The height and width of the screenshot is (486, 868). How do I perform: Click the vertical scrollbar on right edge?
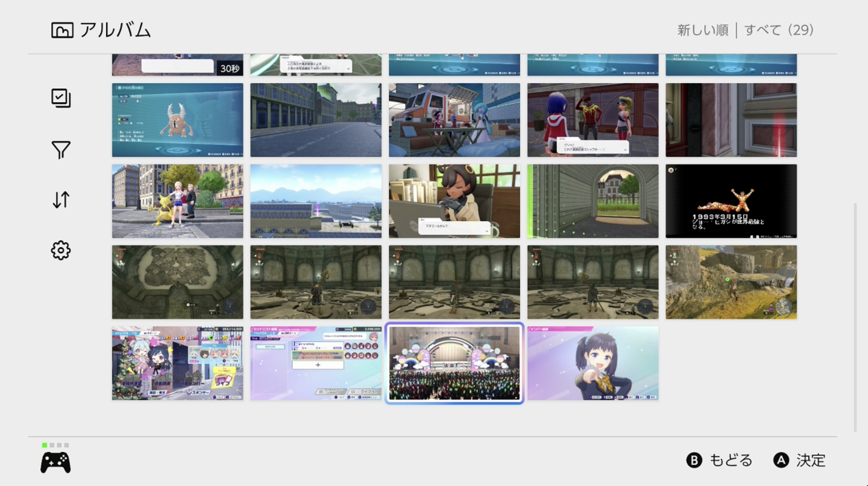[x=855, y=317]
